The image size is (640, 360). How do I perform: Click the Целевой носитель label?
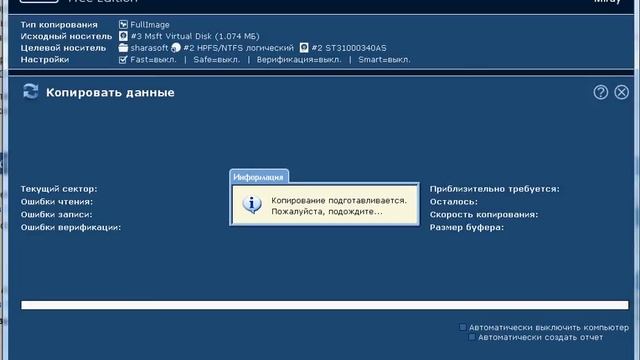click(x=63, y=48)
